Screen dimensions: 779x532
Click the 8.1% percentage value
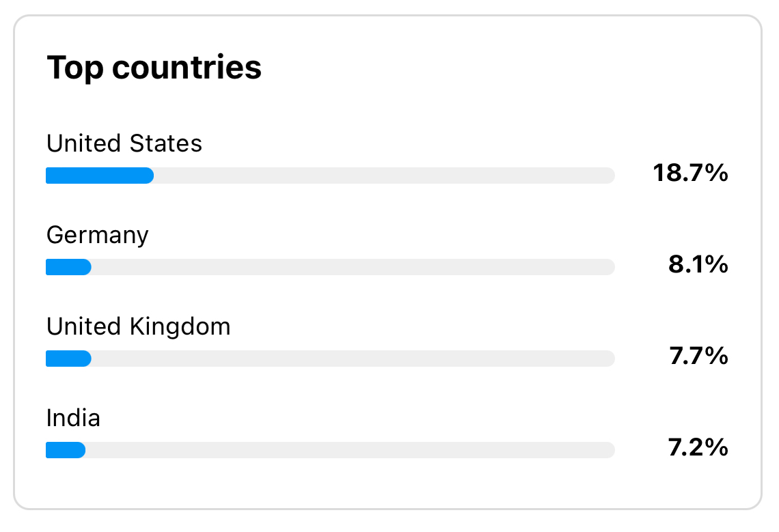(698, 264)
